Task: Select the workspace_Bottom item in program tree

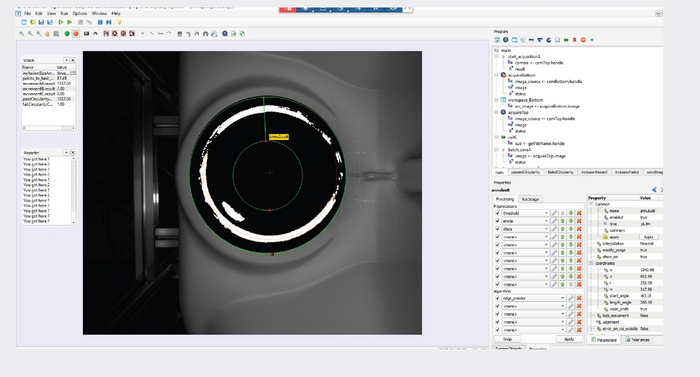Action: coord(525,100)
